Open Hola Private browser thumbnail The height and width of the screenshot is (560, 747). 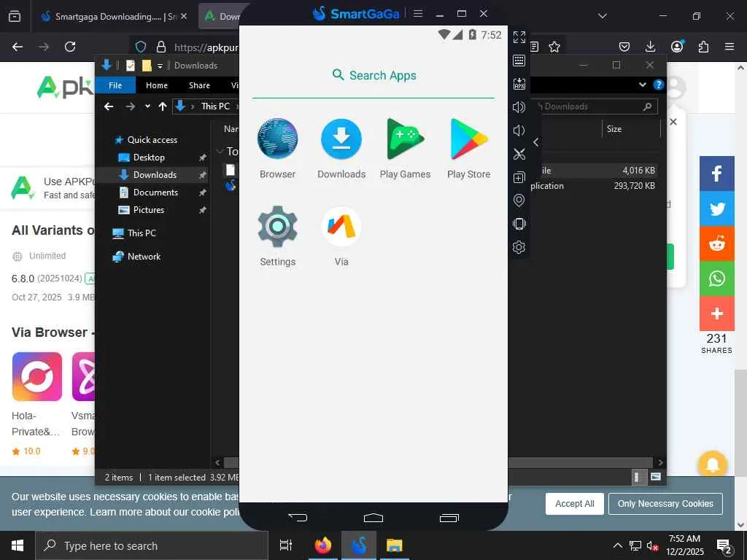click(x=37, y=377)
